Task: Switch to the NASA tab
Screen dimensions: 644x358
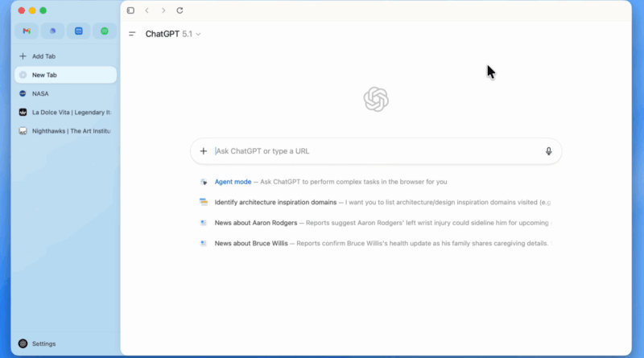Action: tap(66, 93)
